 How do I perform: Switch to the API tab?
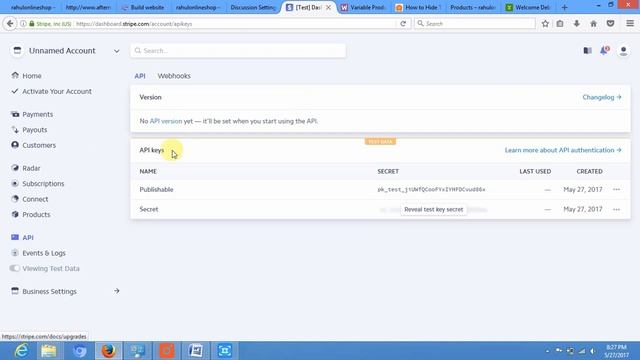[140, 76]
